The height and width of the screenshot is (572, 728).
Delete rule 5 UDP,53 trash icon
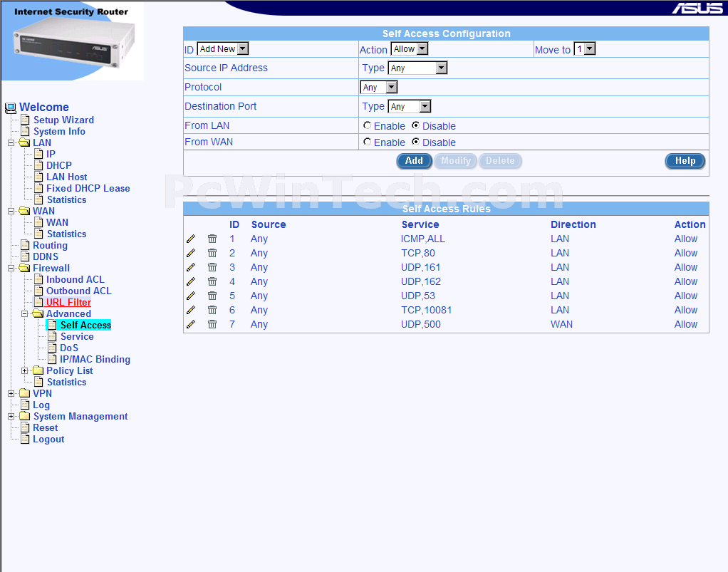(x=212, y=296)
